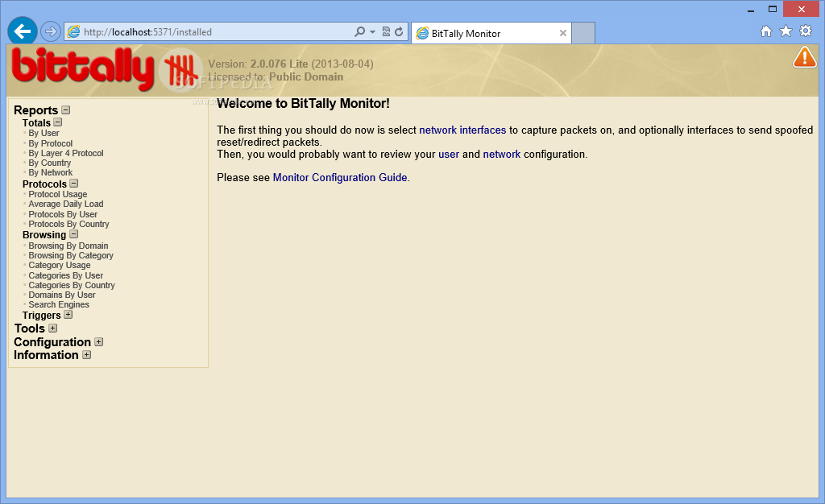Screen dimensions: 825x504
Task: Open the browser Home icon
Action: 766,31
